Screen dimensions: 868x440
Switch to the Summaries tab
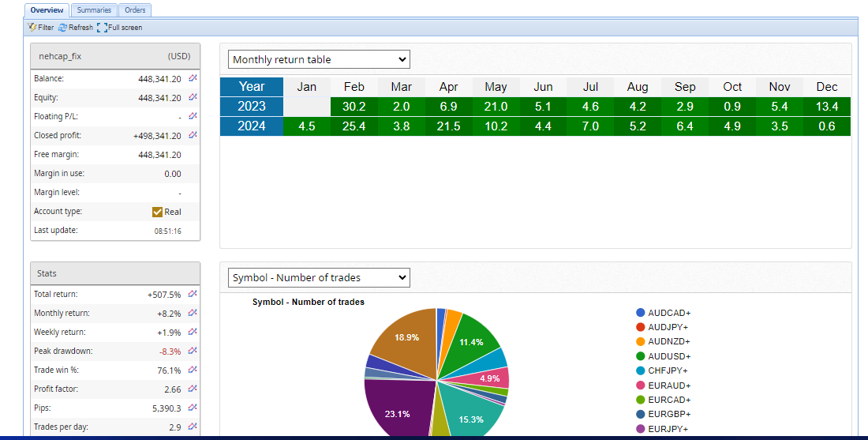pos(94,10)
